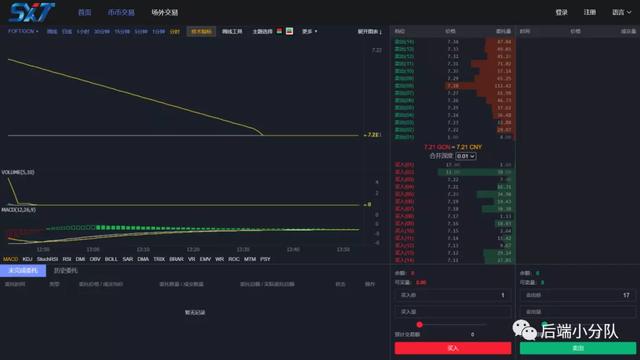Click the buy amount input field
640x360 pixels.
[x=453, y=312]
